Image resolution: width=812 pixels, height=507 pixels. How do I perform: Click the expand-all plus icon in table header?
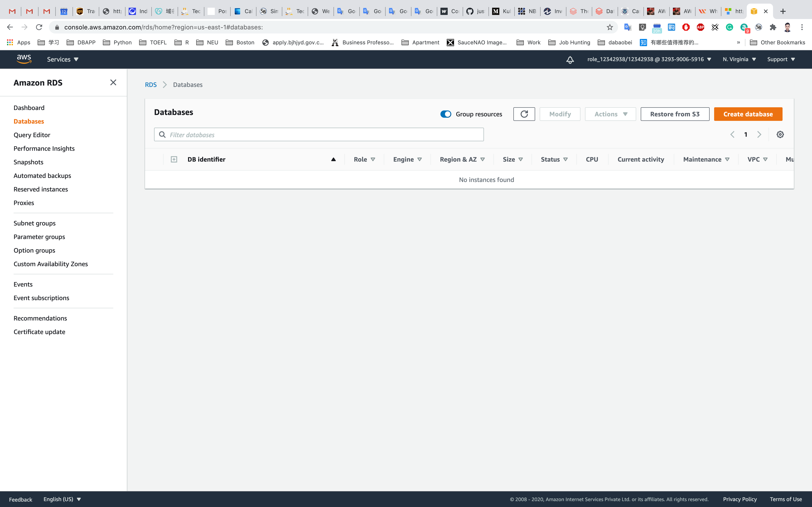pyautogui.click(x=174, y=159)
